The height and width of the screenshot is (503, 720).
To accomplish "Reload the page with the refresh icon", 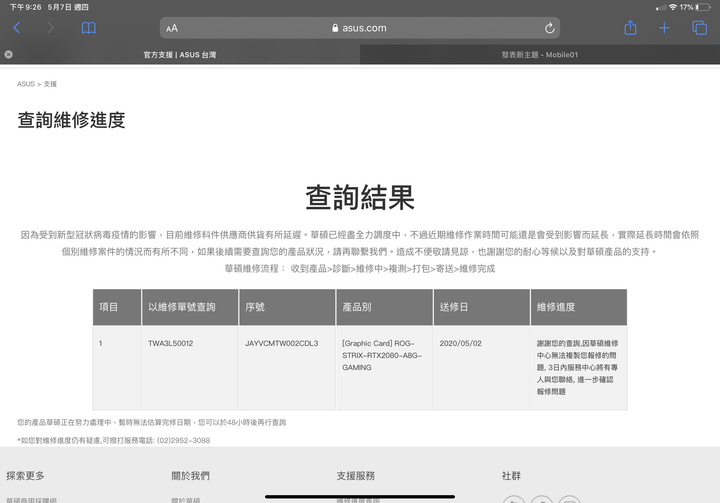I will (x=549, y=28).
